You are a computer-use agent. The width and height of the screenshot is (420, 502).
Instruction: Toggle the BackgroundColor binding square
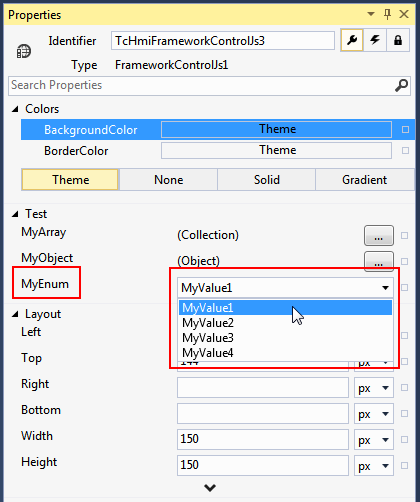(x=405, y=129)
